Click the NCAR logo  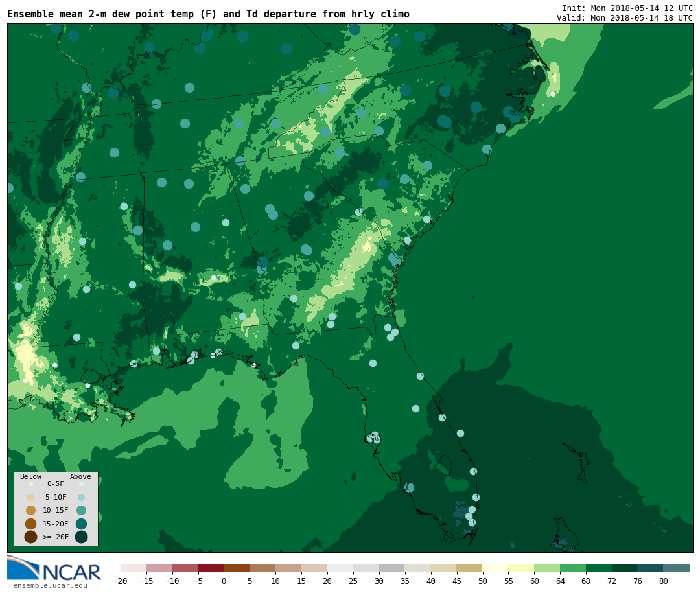(x=54, y=568)
